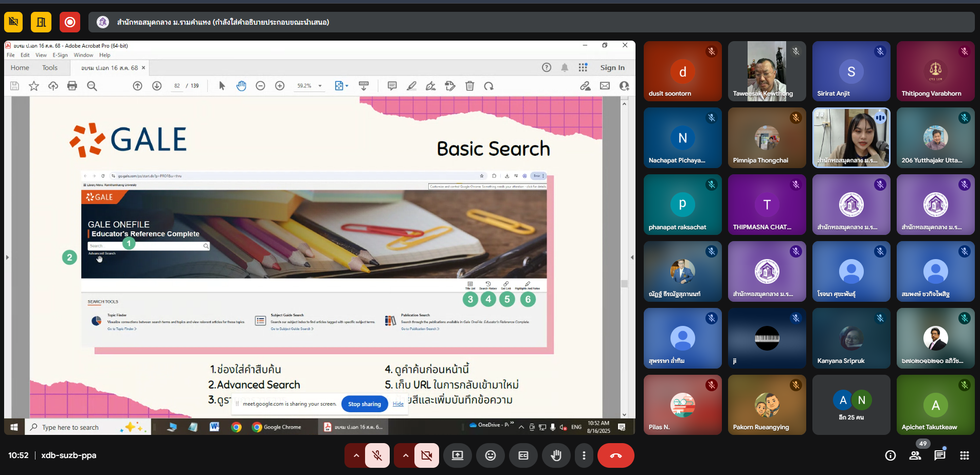The image size is (980, 475).
Task: Open View menu in Acrobat
Action: tap(41, 55)
